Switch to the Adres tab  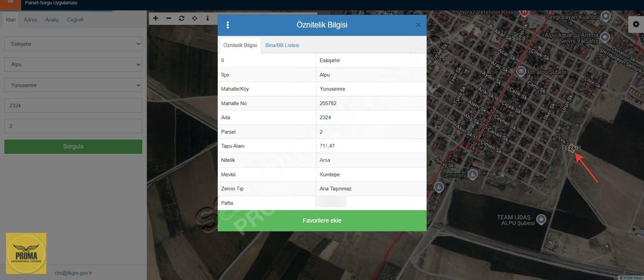pyautogui.click(x=30, y=19)
